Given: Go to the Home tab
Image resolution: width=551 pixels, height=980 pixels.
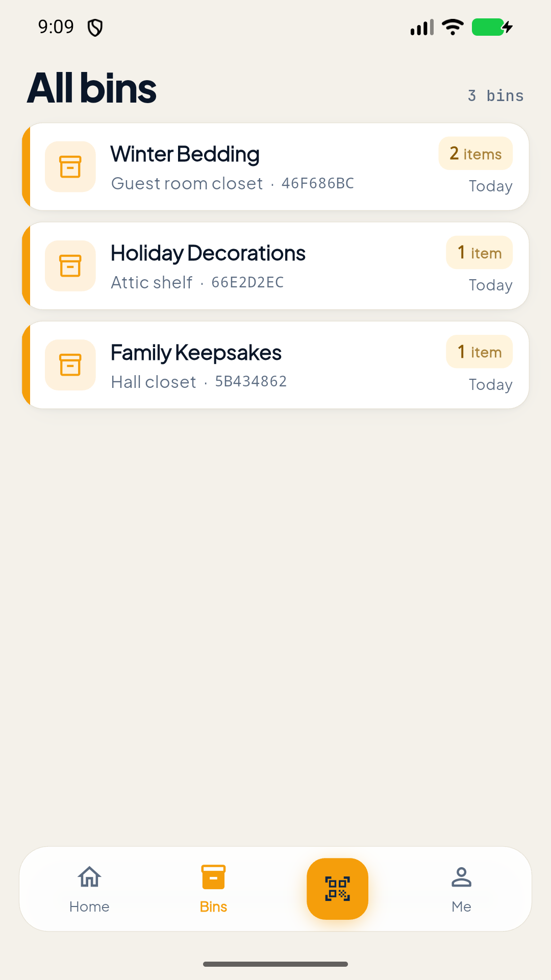Looking at the screenshot, I should pos(89,890).
